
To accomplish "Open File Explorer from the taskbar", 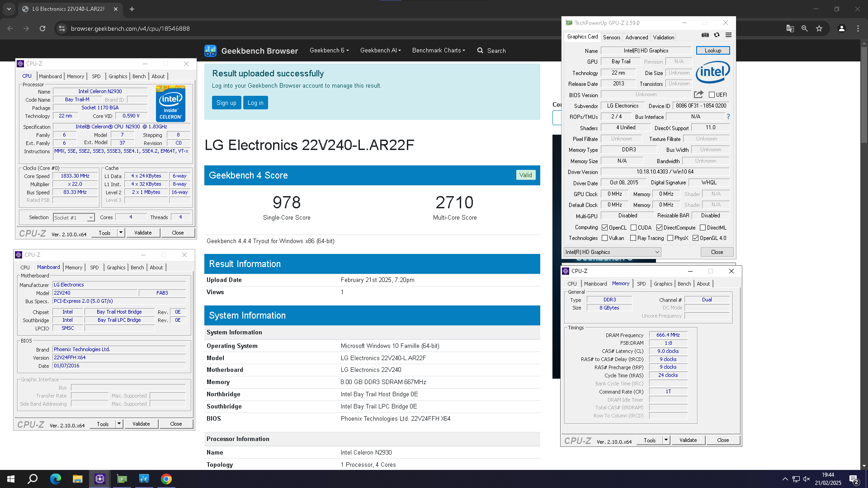I will 78,479.
